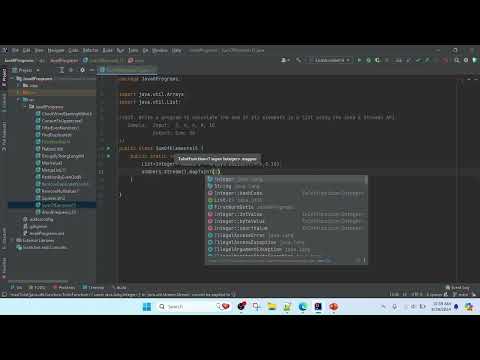Open the Terminal tab at the bottom

click(x=93, y=287)
